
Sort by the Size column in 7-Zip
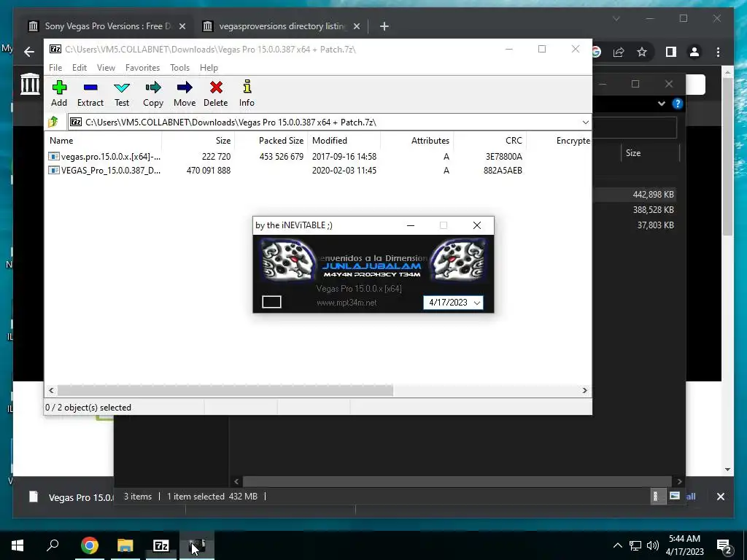(198, 141)
